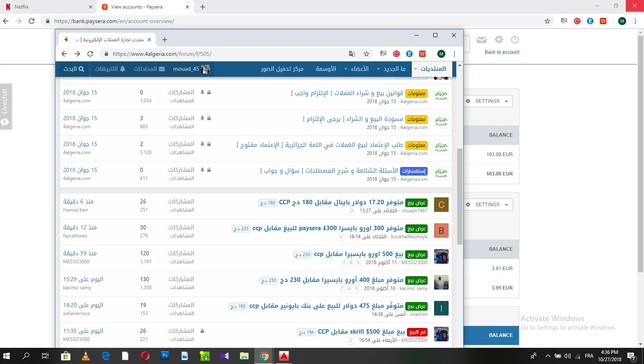The height and width of the screenshot is (364, 644).
Task: Open the first SETTINGS dropdown in Paysera
Action: [489, 101]
